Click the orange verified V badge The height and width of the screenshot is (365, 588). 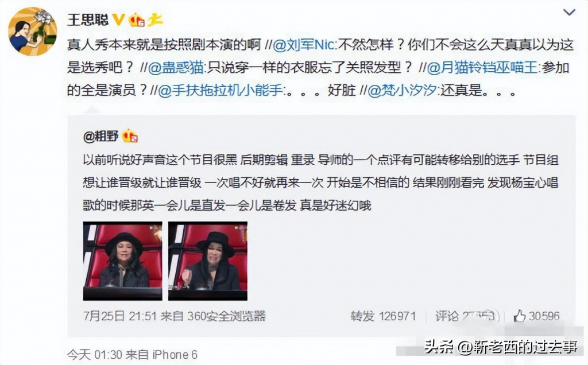click(119, 19)
